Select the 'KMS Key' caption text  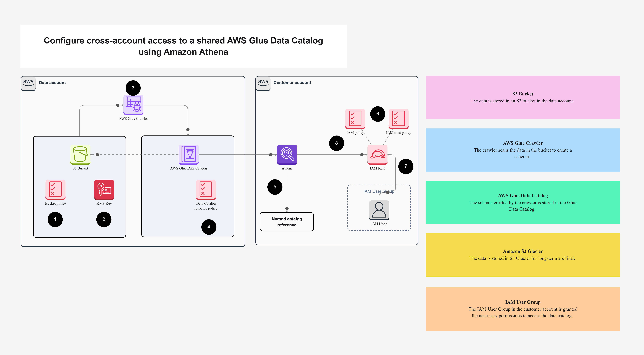[104, 204]
